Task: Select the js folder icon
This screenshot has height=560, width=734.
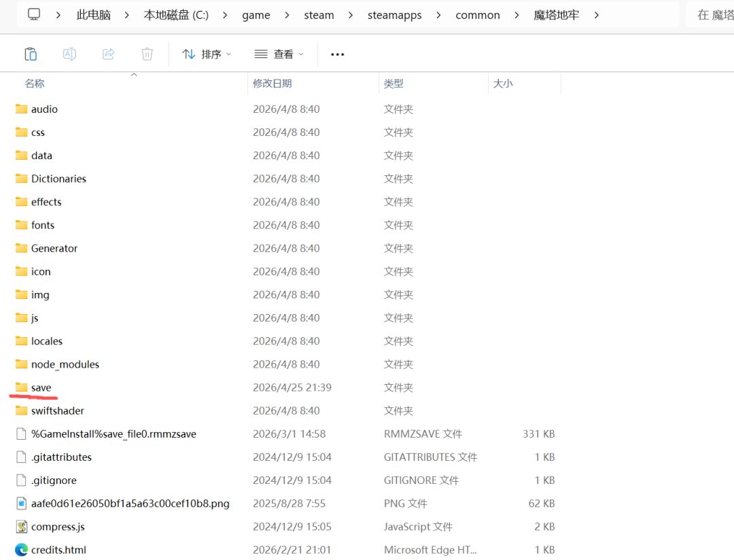Action: [x=21, y=318]
